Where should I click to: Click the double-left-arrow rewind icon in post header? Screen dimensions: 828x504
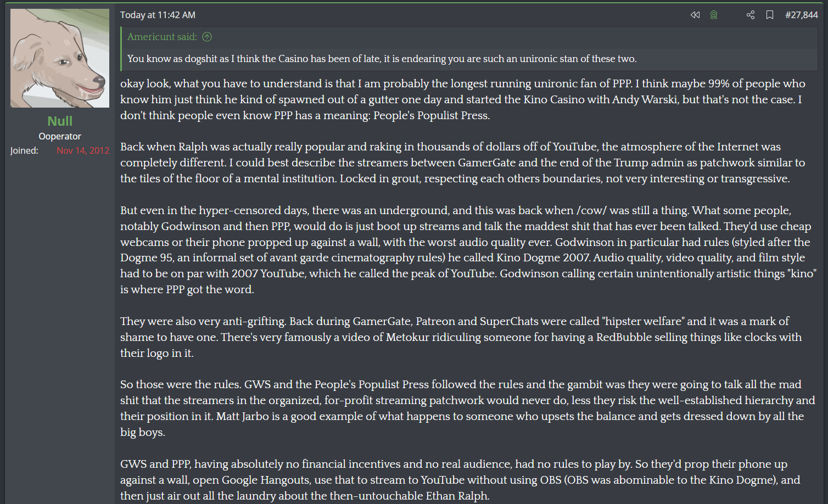(695, 15)
